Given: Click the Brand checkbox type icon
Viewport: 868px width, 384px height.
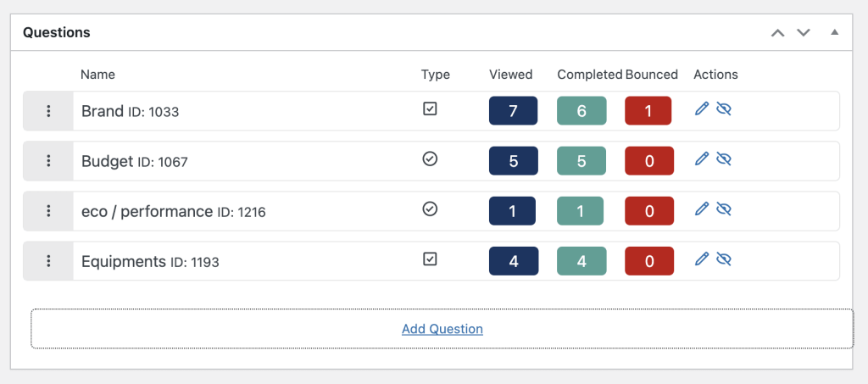Looking at the screenshot, I should [x=430, y=109].
